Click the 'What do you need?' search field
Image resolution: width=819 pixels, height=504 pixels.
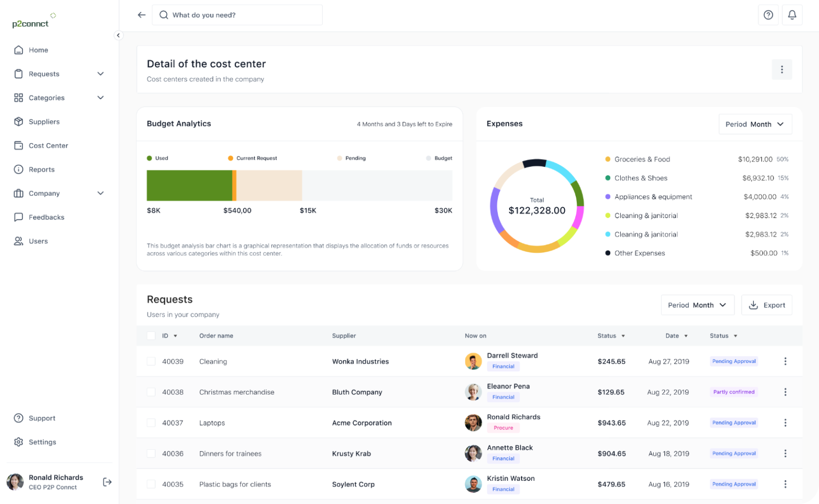click(237, 15)
